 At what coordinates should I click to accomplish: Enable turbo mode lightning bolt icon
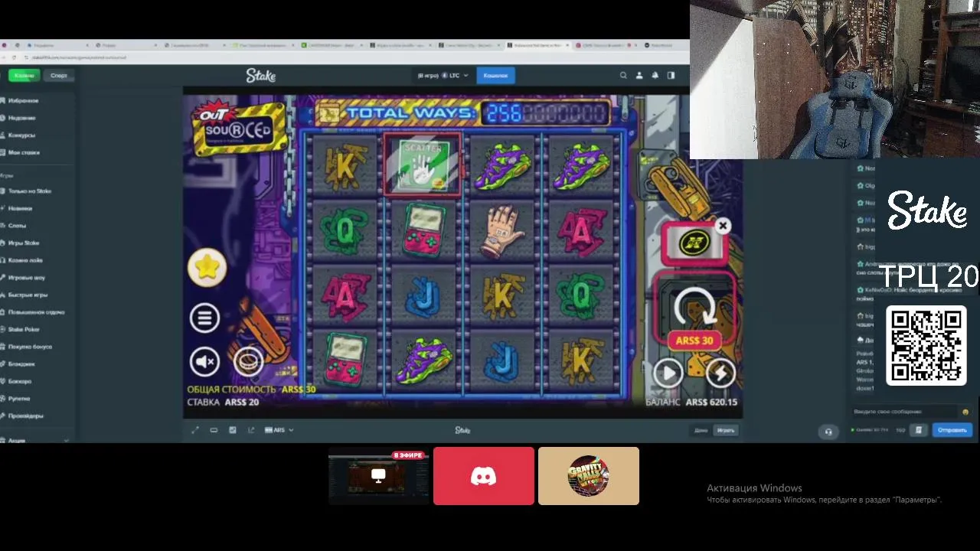tap(720, 373)
